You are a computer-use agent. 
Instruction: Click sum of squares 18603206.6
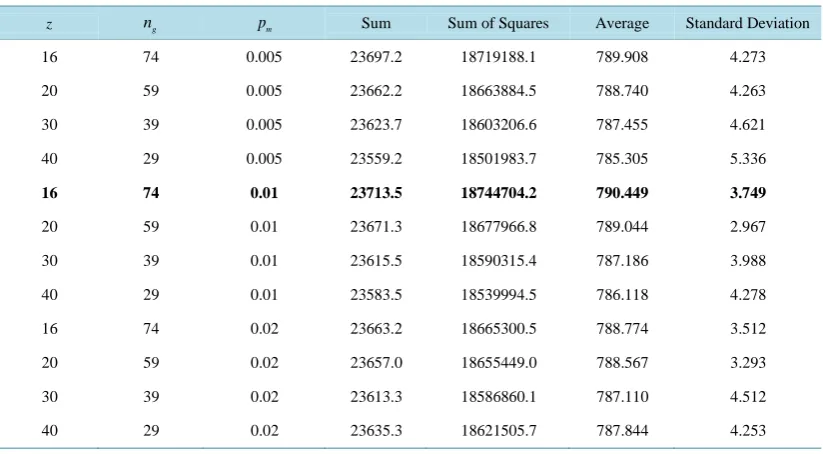click(498, 125)
